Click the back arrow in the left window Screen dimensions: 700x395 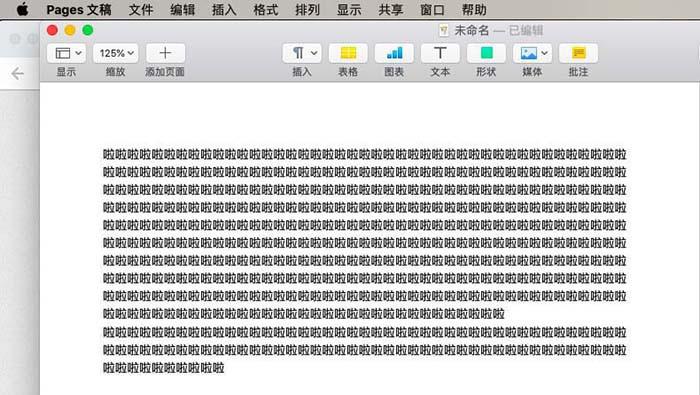pyautogui.click(x=17, y=74)
